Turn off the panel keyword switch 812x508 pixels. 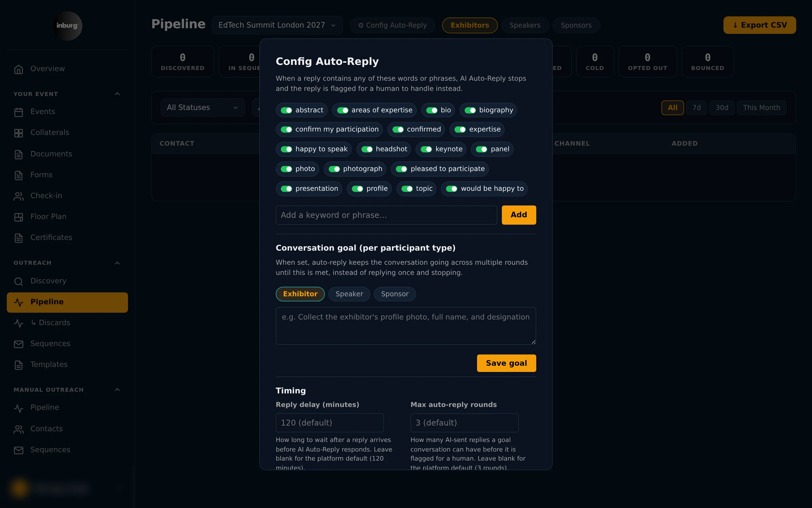pyautogui.click(x=481, y=149)
